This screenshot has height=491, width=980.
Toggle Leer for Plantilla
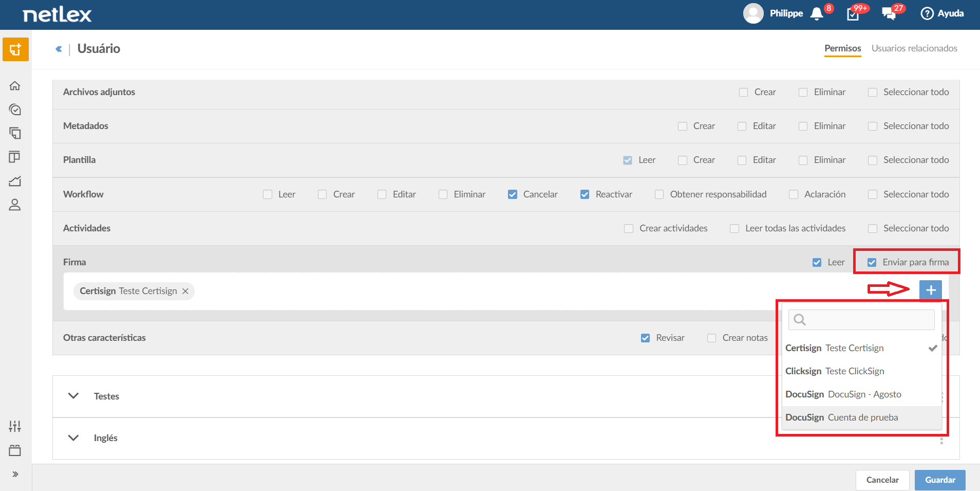[628, 160]
